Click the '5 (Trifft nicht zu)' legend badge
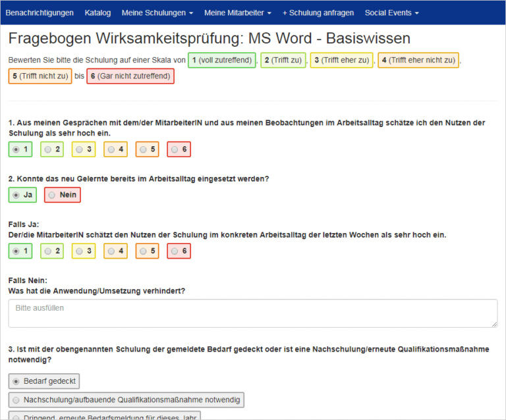This screenshot has width=506, height=420. click(40, 76)
